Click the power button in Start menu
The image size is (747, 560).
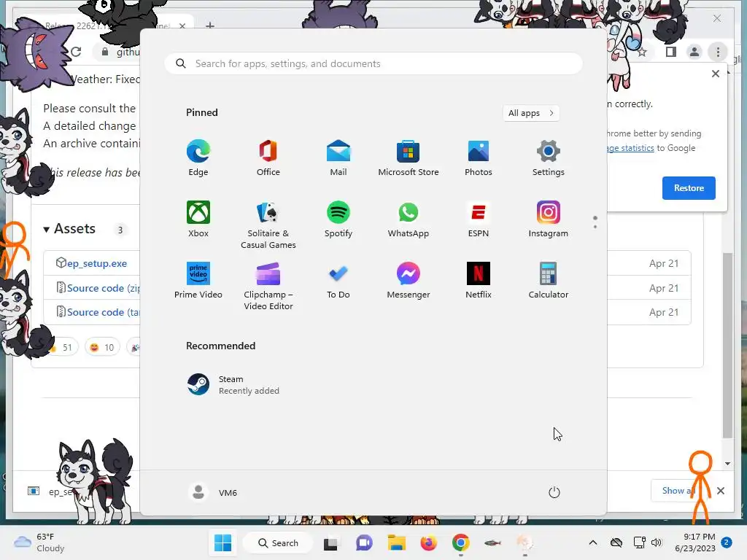click(x=554, y=492)
